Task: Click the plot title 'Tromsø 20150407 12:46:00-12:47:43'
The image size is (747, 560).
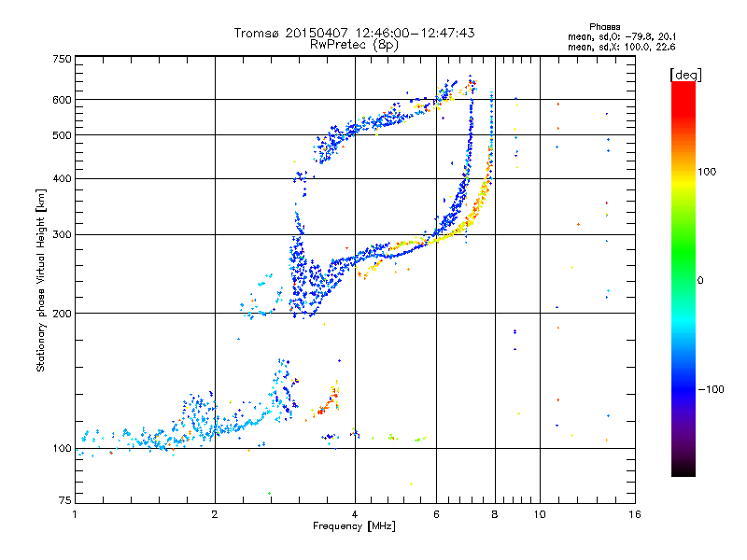Action: tap(354, 33)
